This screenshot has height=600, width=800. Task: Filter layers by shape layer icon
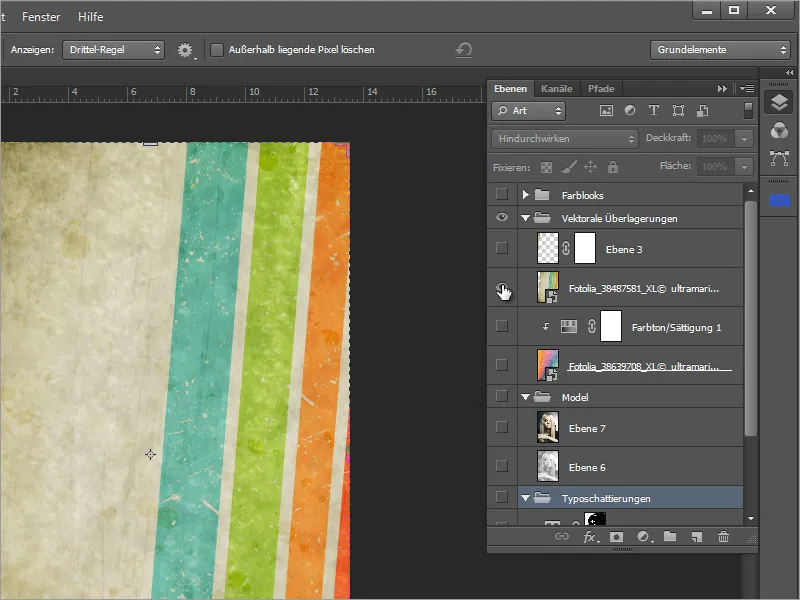click(678, 111)
